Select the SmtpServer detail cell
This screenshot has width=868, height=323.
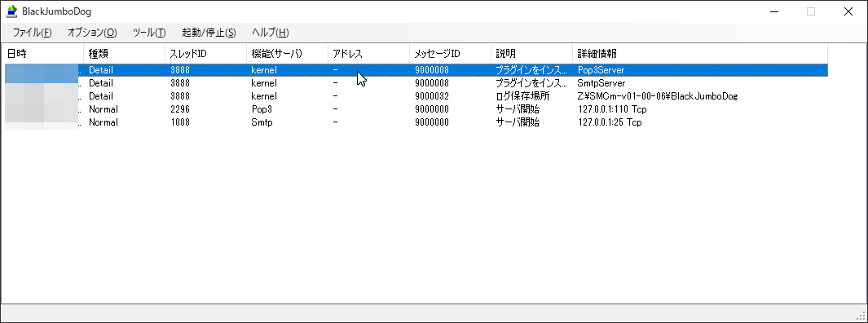[x=601, y=83]
